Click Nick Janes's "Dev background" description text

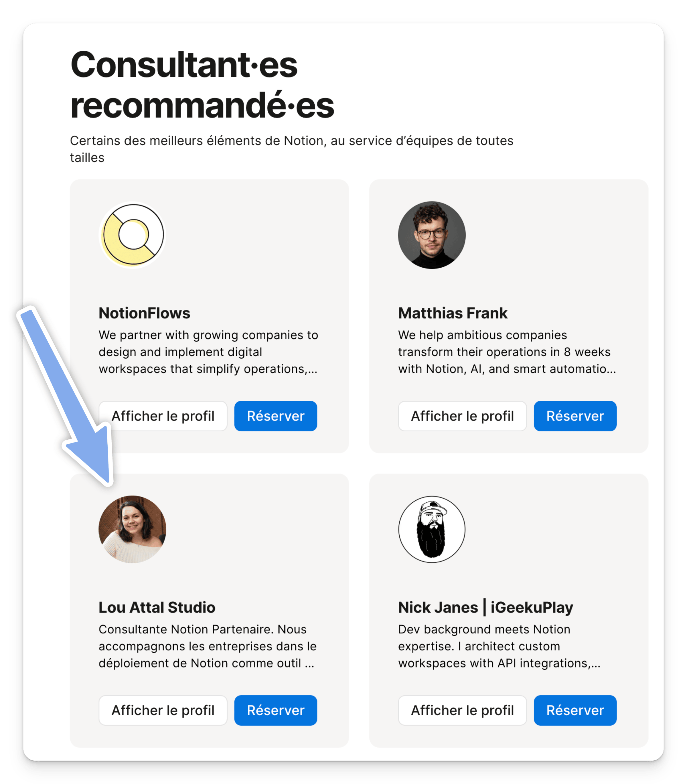pos(499,646)
